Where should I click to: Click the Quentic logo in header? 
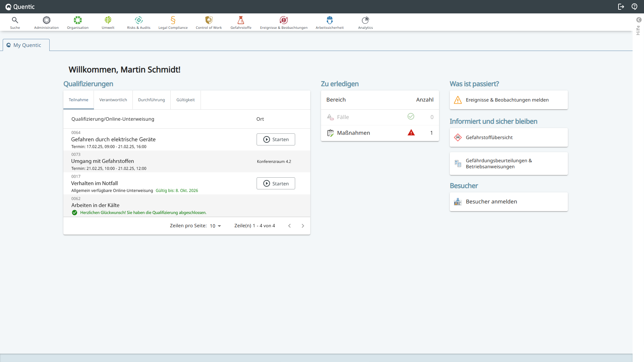(x=20, y=7)
